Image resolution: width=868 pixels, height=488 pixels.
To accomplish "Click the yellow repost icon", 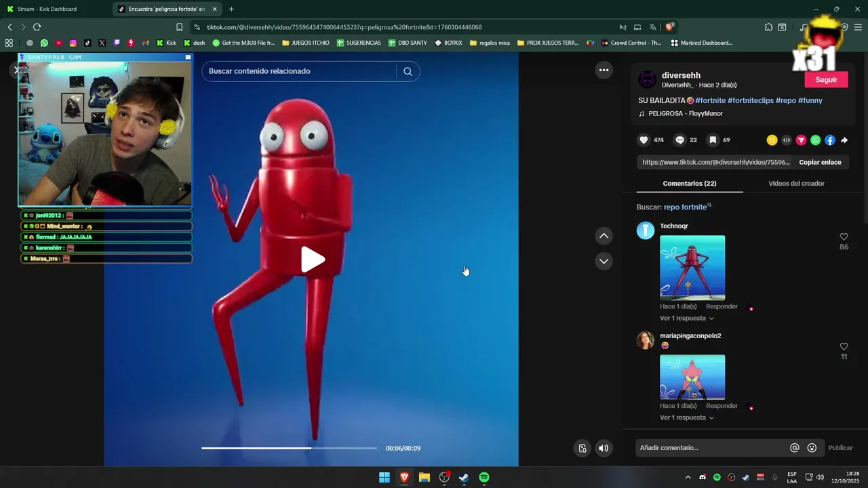I will [772, 140].
